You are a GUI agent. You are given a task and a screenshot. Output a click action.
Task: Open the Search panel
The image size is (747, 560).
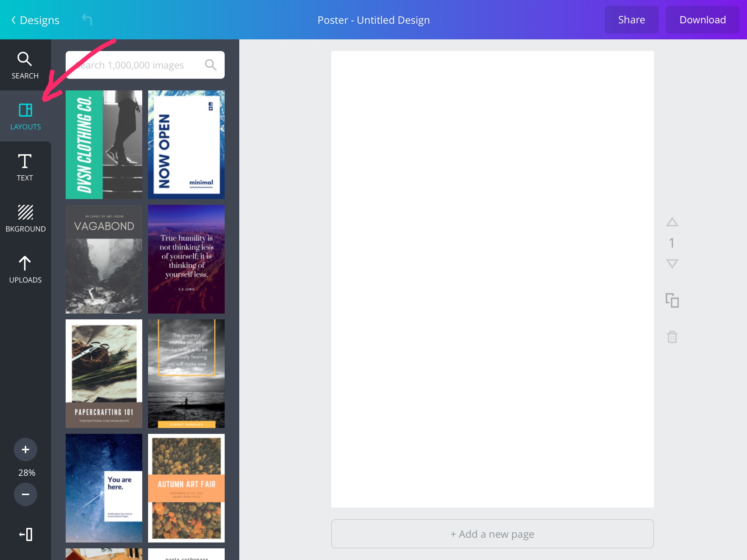coord(25,65)
